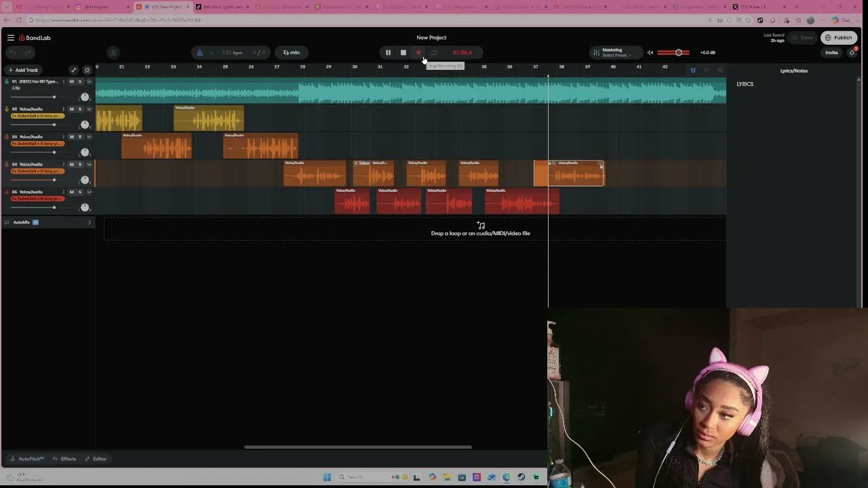Image resolution: width=868 pixels, height=488 pixels.
Task: Pause playback
Action: click(388, 52)
